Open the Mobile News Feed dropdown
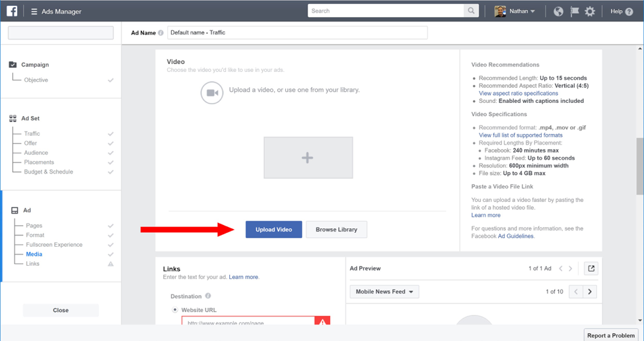 coord(384,292)
